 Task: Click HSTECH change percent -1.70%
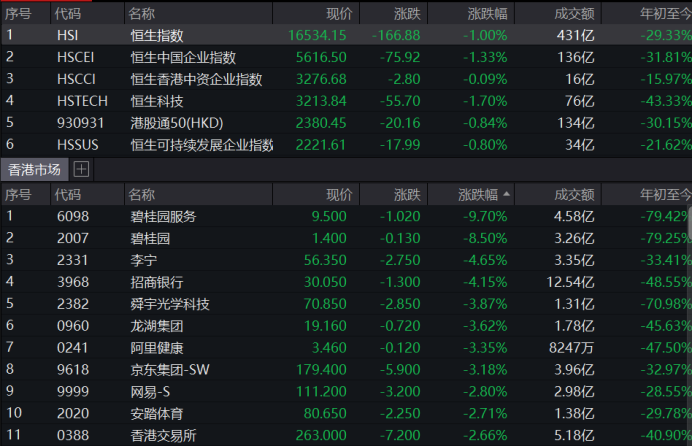coord(485,101)
